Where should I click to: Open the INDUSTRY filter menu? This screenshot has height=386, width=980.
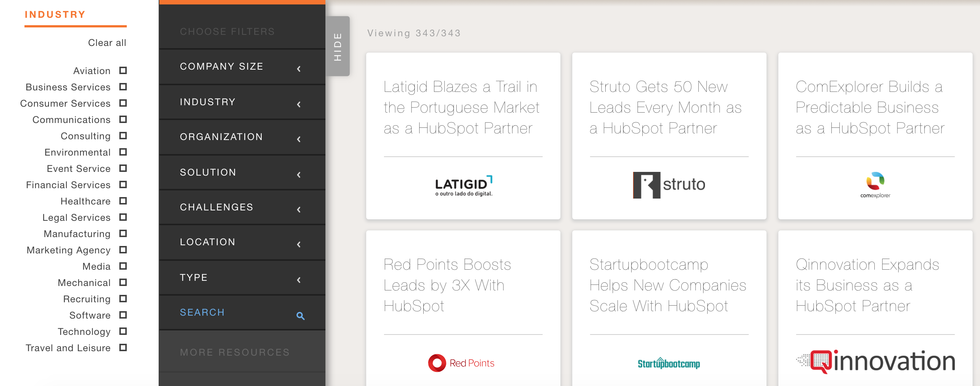(242, 102)
